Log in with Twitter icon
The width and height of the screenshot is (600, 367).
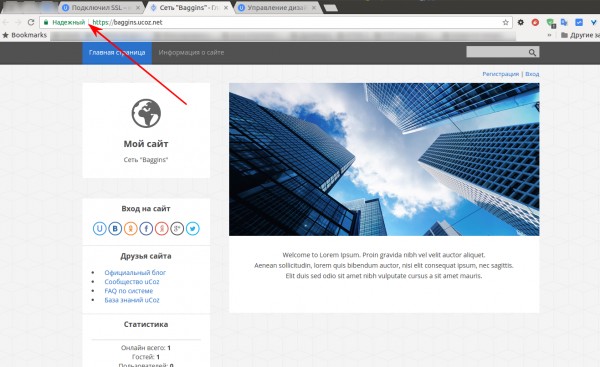tap(192, 228)
